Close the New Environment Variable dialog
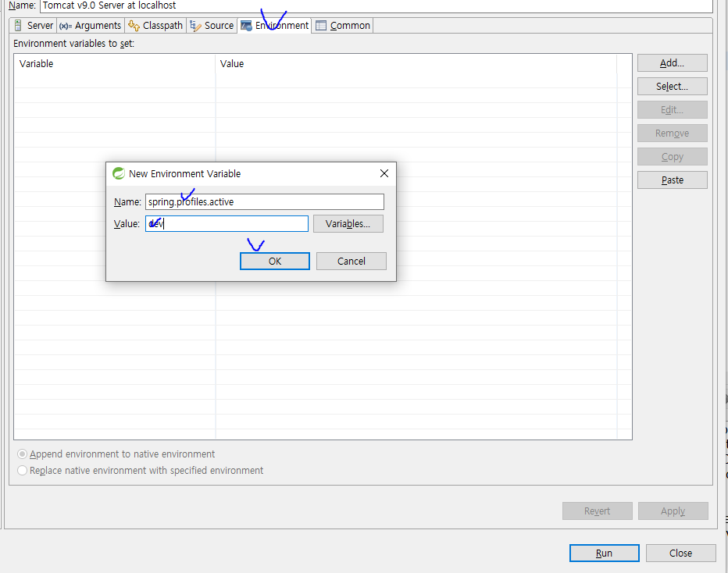The image size is (728, 573). coord(384,173)
